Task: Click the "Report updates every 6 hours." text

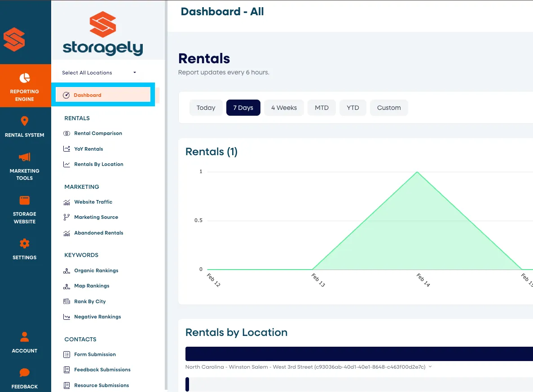Action: click(224, 72)
